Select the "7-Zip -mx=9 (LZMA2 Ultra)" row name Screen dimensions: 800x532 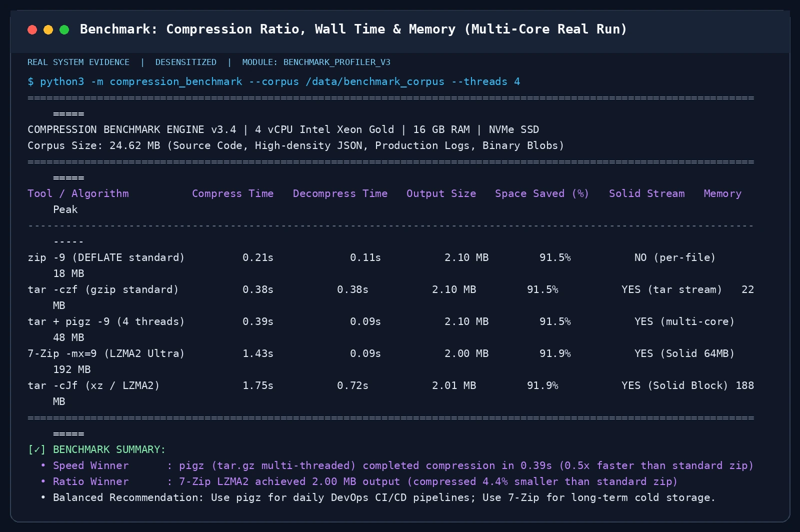[106, 353]
